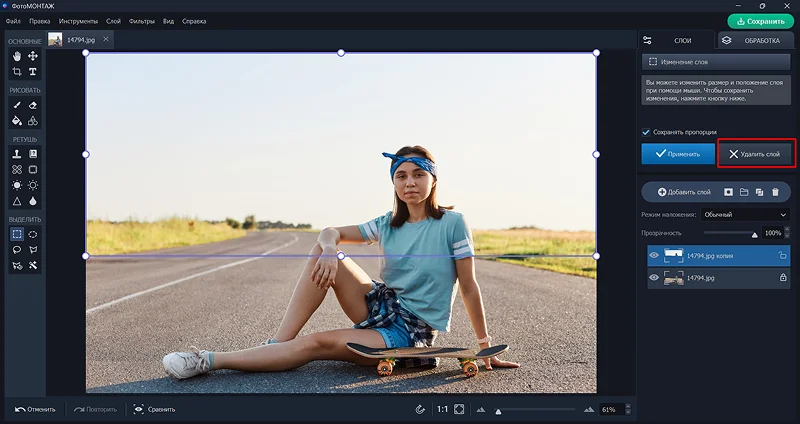Select the Blur droplet tool

[x=33, y=201]
